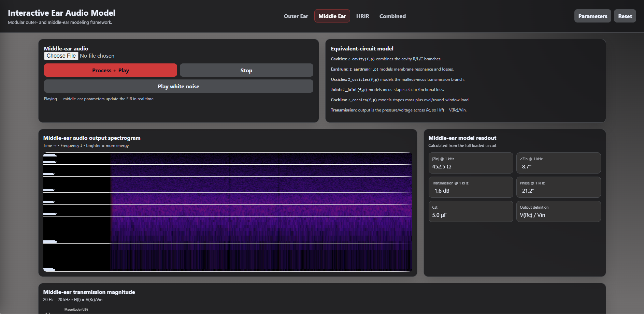
Task: Select the ∠Zin @ 1 kHz readout card
Action: click(558, 163)
